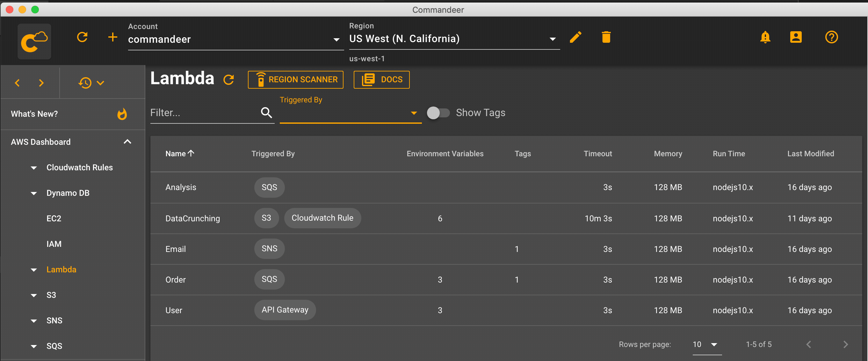Image resolution: width=868 pixels, height=361 pixels.
Task: Expand the Lambda tree arrow
Action: (34, 270)
